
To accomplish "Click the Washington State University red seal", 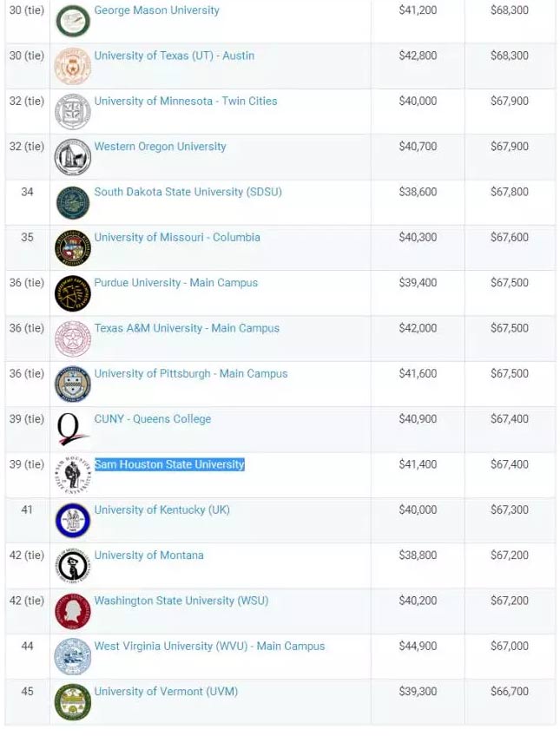I will 73,612.
